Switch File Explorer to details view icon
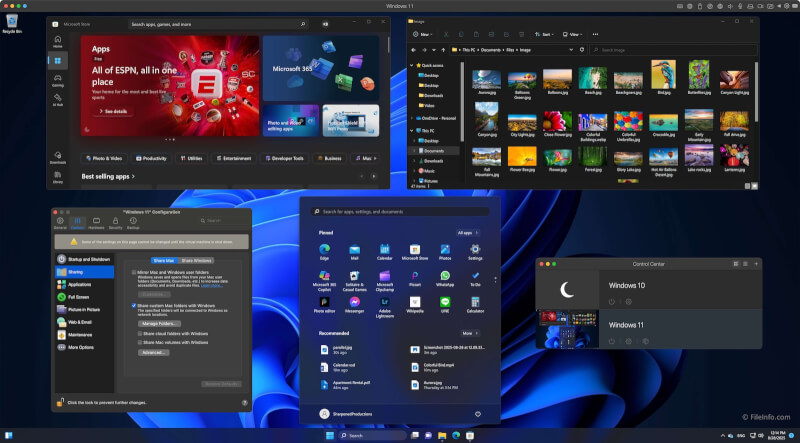The width and height of the screenshot is (800, 443). tap(747, 186)
